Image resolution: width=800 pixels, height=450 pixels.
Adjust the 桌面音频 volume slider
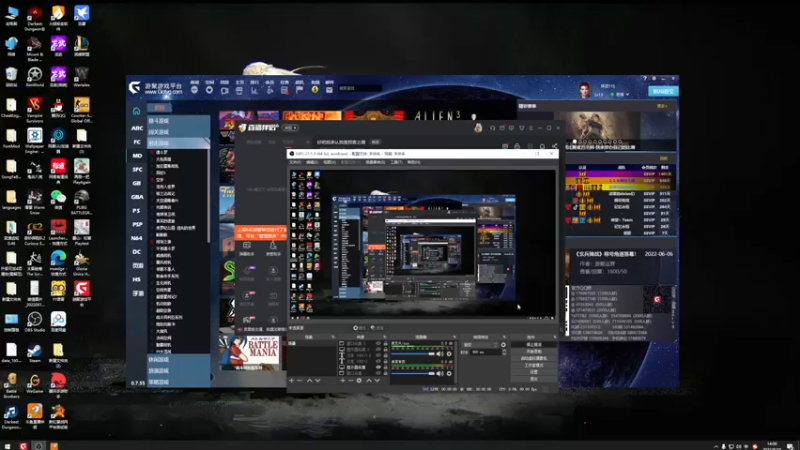413,373
